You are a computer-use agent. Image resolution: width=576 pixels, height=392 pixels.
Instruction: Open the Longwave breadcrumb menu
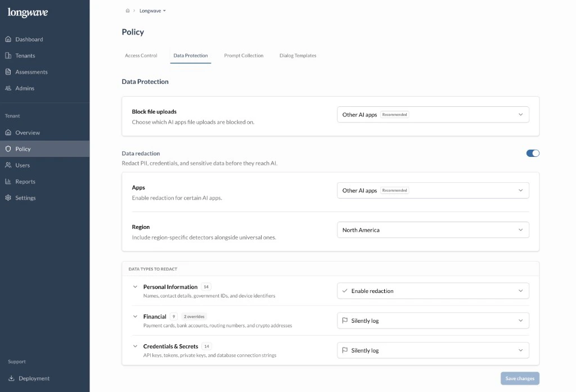pos(152,10)
